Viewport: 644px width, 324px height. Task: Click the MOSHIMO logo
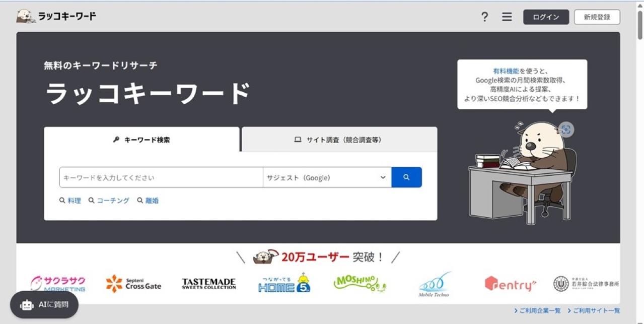pyautogui.click(x=360, y=283)
